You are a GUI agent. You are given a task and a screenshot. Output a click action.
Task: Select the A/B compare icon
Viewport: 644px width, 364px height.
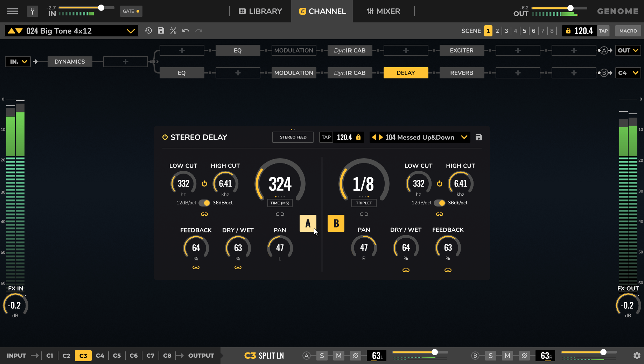click(173, 31)
